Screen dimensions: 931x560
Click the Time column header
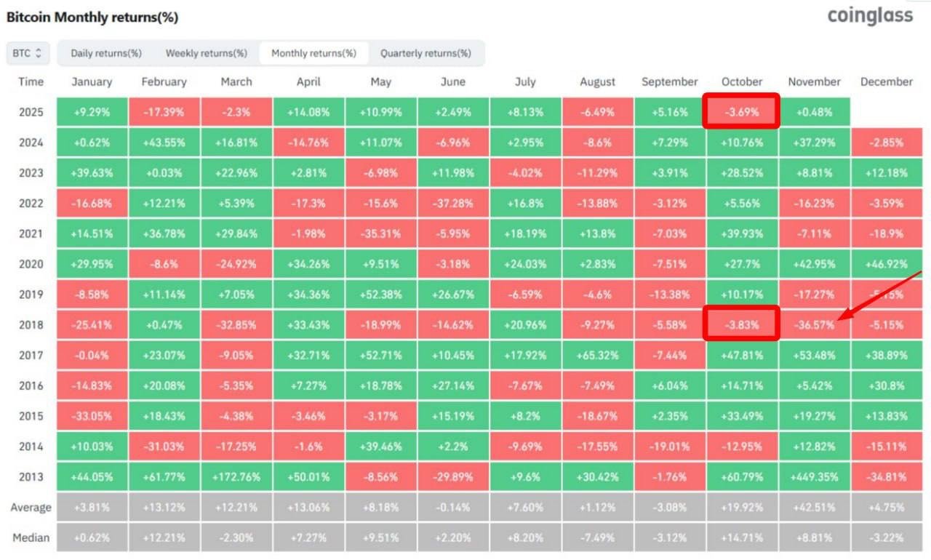pyautogui.click(x=31, y=81)
